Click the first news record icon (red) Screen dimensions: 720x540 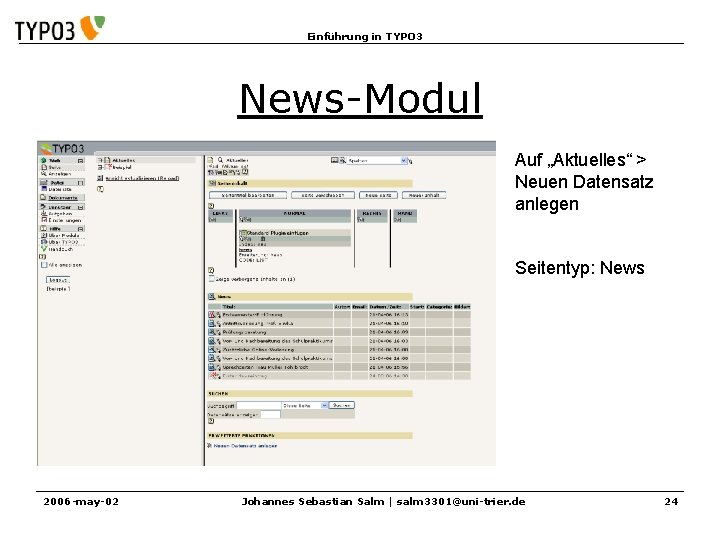pos(212,315)
